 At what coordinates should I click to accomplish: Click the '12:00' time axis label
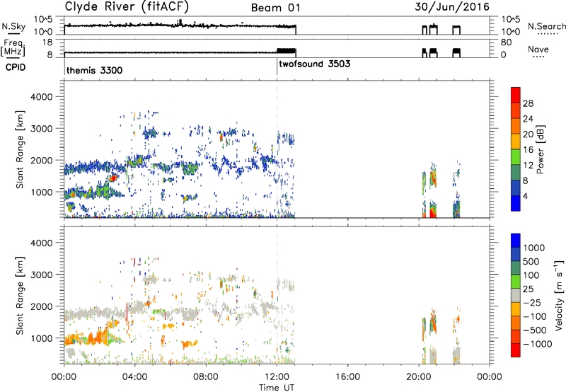(x=277, y=377)
